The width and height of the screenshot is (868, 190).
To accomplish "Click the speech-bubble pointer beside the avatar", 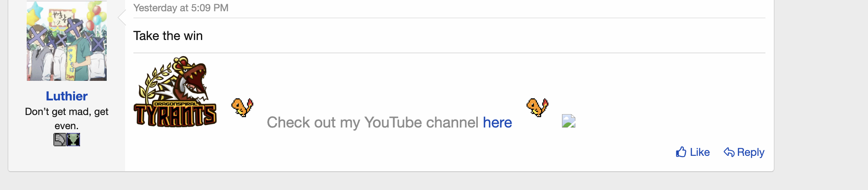I will [122, 17].
